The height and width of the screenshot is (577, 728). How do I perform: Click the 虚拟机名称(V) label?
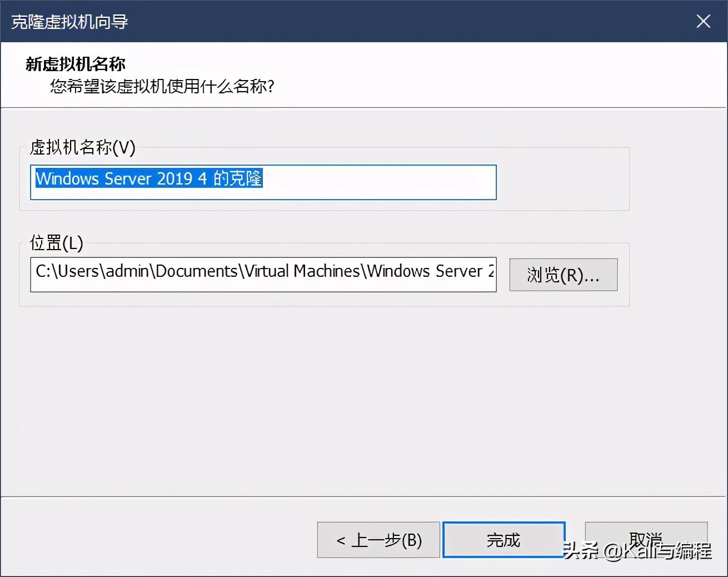point(82,147)
